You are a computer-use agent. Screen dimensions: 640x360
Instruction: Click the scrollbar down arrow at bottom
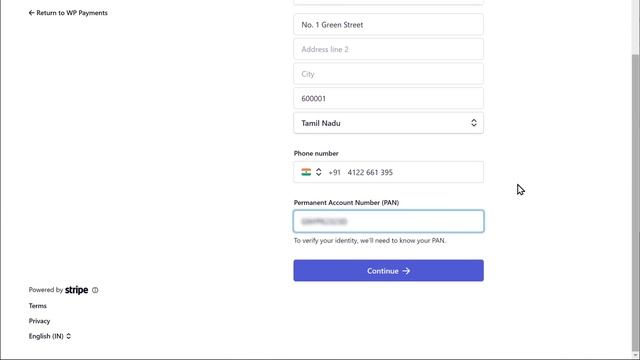point(635,356)
